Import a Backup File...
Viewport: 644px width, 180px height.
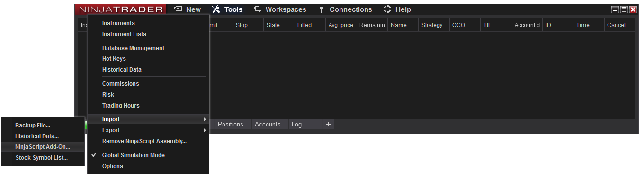(33, 126)
